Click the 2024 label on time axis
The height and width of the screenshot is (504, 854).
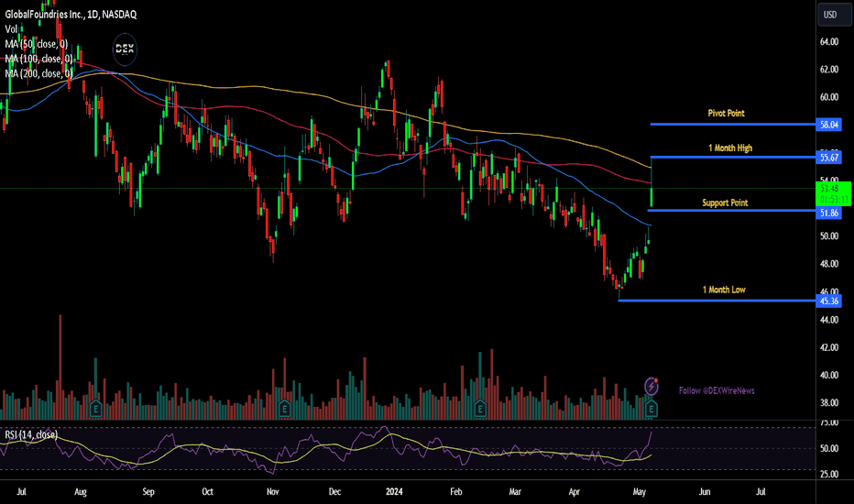click(x=394, y=492)
